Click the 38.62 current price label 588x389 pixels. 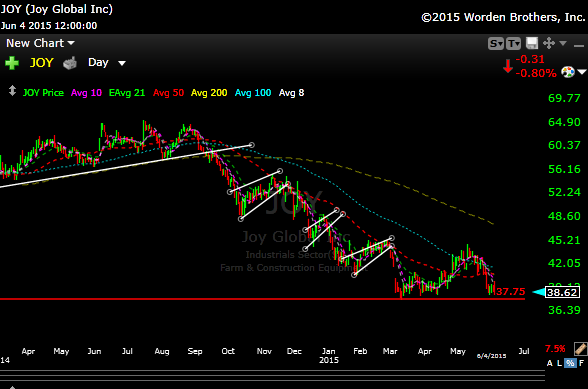click(562, 292)
